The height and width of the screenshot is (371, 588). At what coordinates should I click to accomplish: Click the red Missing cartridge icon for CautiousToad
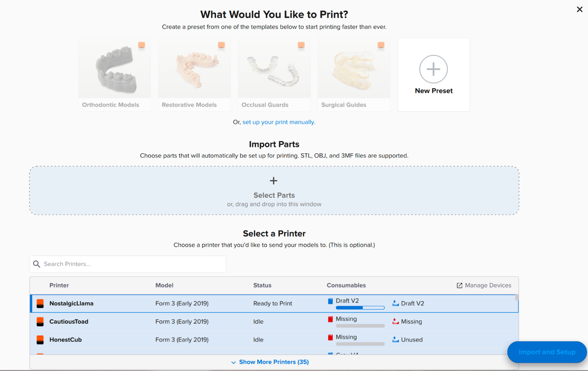tap(330, 319)
